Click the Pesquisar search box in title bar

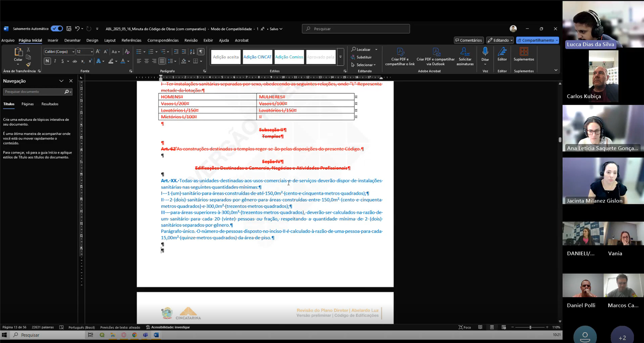(356, 29)
